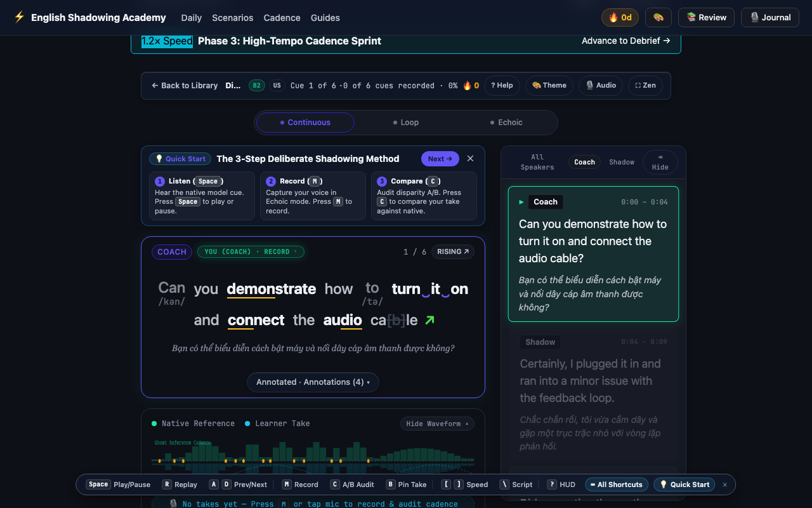Click the 1.2× Speed indicator
812x508 pixels.
[x=167, y=41]
